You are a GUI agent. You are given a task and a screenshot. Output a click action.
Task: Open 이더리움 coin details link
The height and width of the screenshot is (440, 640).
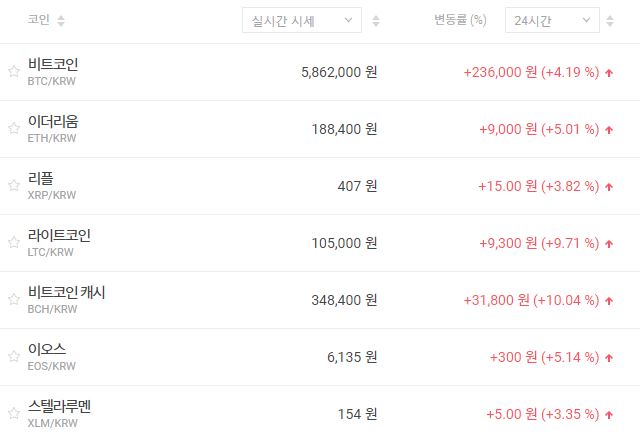[x=53, y=122]
